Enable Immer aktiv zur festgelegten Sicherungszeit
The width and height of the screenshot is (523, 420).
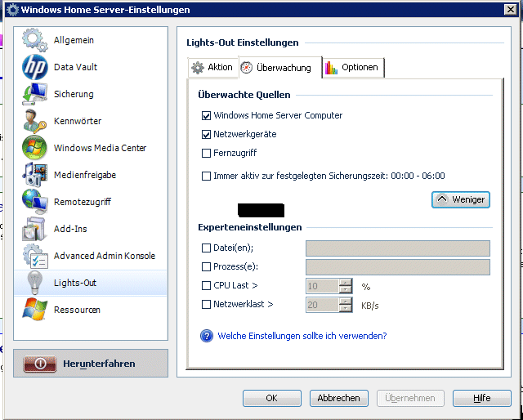pos(206,176)
